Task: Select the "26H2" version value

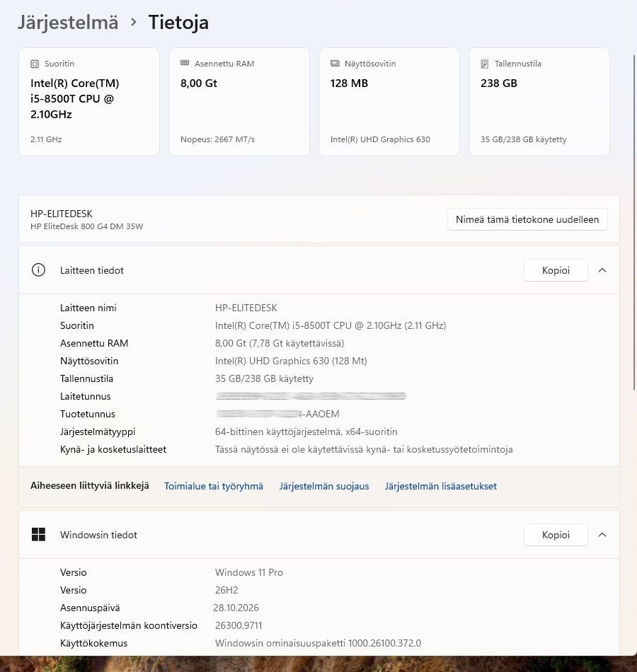Action: pyautogui.click(x=226, y=590)
